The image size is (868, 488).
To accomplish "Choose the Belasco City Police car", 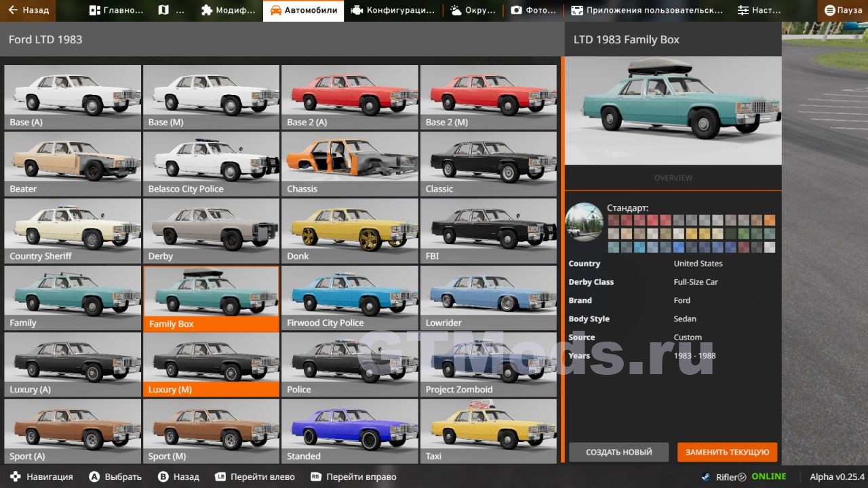I will coord(212,163).
